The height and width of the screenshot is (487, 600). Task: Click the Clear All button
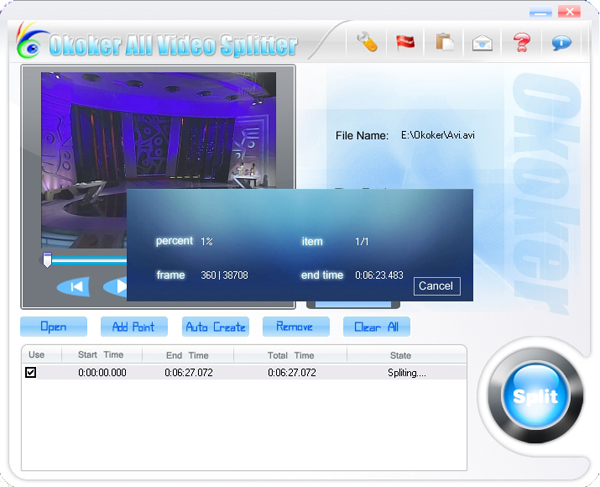pos(377,327)
